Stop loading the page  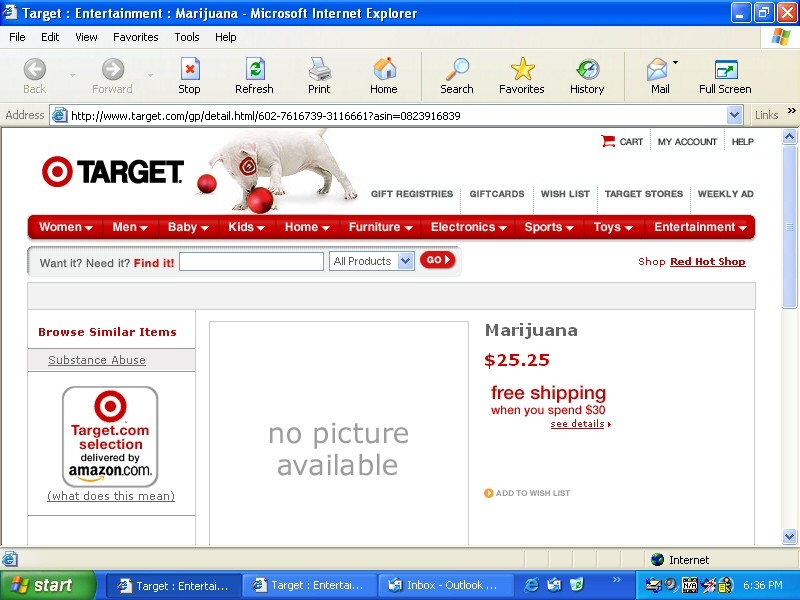189,76
